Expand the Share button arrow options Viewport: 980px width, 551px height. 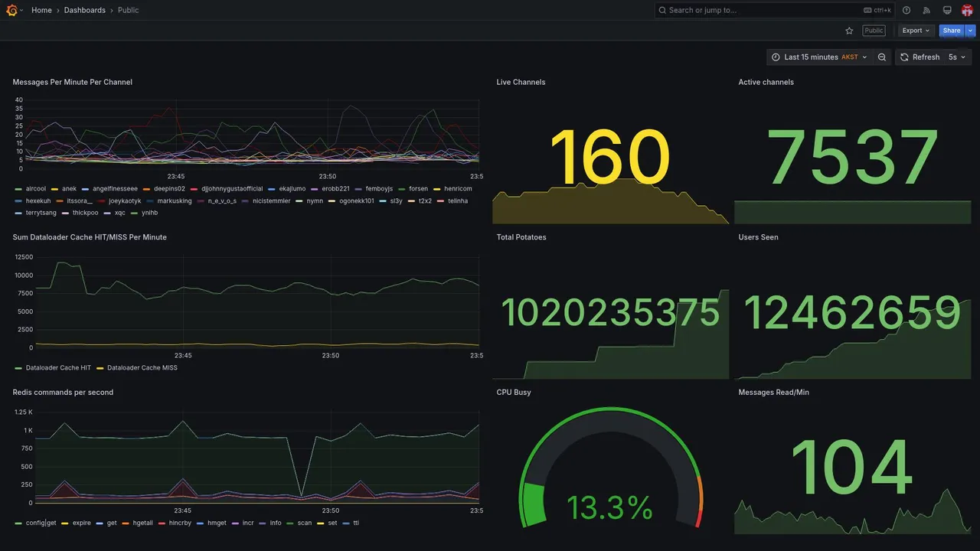971,31
